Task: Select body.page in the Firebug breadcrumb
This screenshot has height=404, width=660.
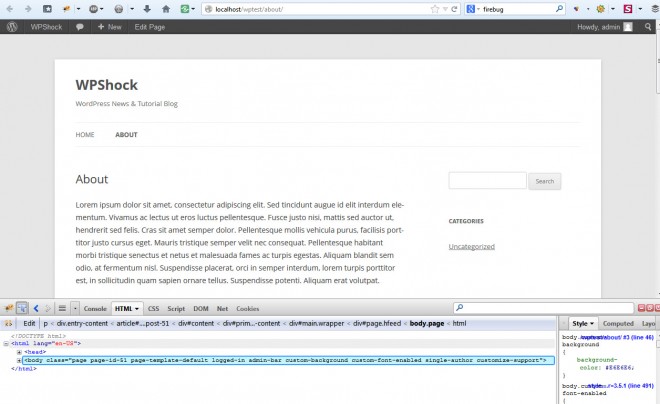Action: point(427,323)
